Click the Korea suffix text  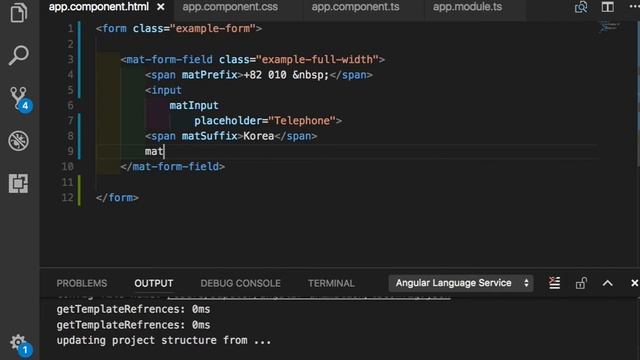[x=258, y=136]
